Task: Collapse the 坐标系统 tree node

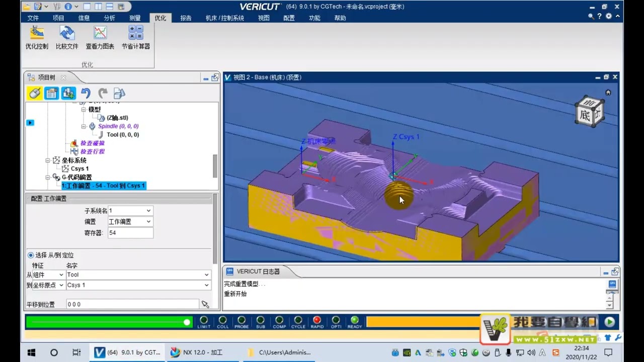Action: click(x=48, y=160)
